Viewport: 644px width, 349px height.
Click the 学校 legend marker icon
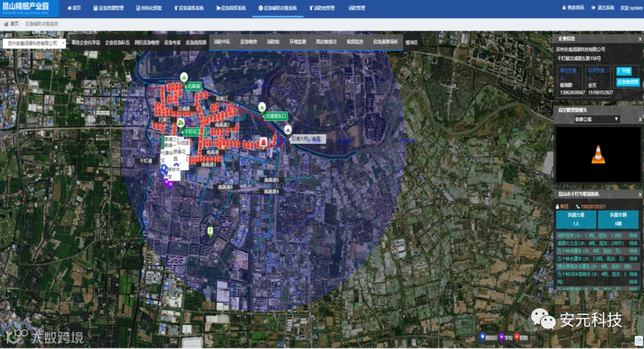501,338
